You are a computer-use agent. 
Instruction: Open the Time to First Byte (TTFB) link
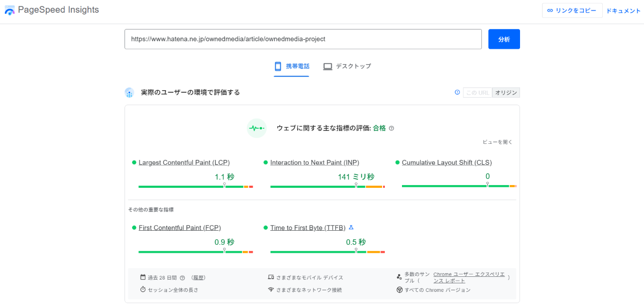pos(308,228)
